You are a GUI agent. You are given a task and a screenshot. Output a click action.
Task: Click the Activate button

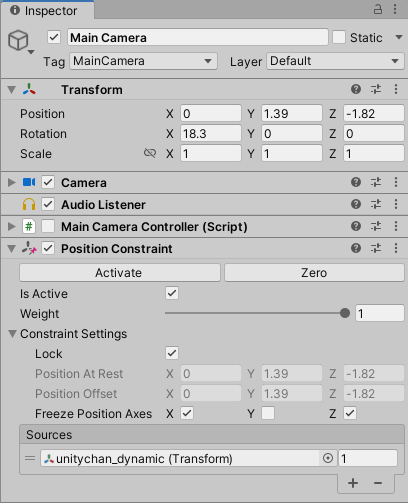coord(120,273)
